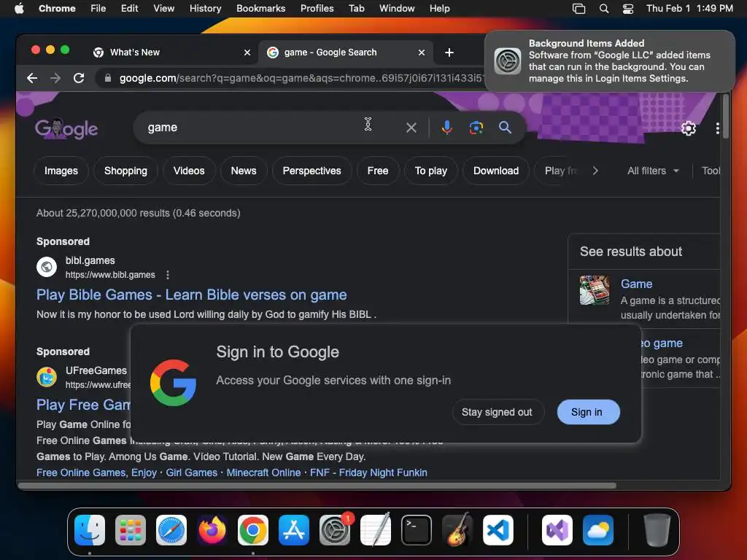Click the Game thumbnail in results panel
747x560 pixels.
[x=594, y=290]
